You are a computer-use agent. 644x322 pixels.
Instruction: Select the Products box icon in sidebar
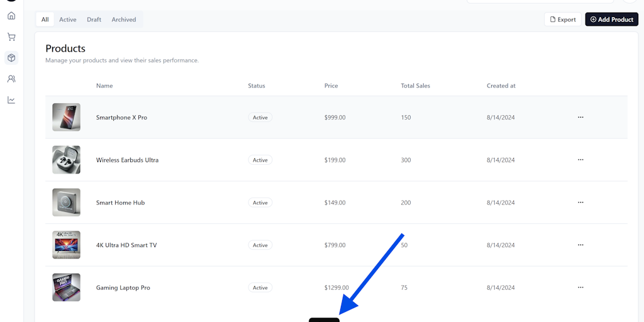pos(11,58)
